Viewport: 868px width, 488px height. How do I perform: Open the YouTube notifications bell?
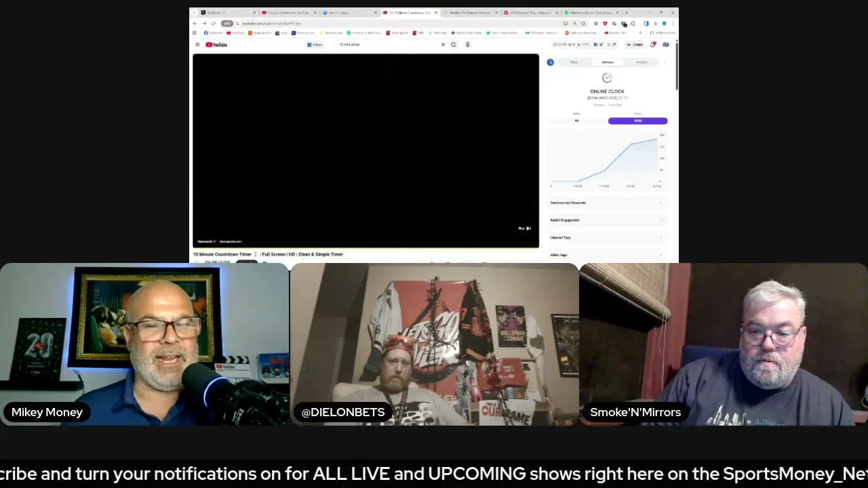pyautogui.click(x=653, y=45)
